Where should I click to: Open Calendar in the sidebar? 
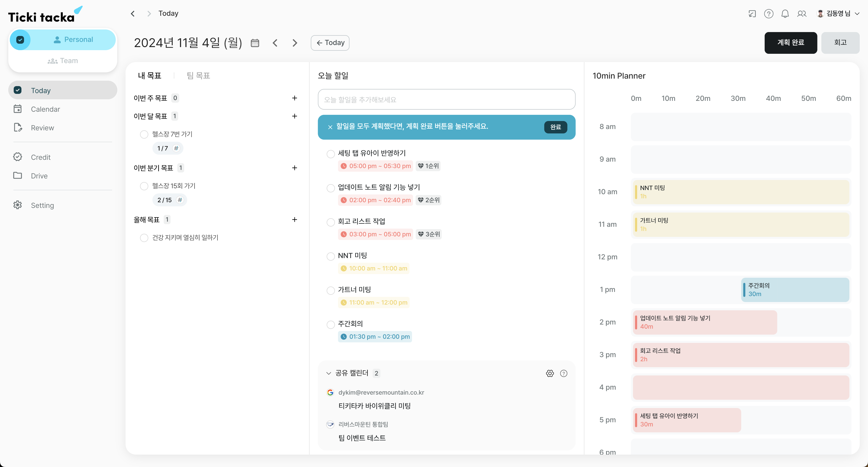point(45,109)
